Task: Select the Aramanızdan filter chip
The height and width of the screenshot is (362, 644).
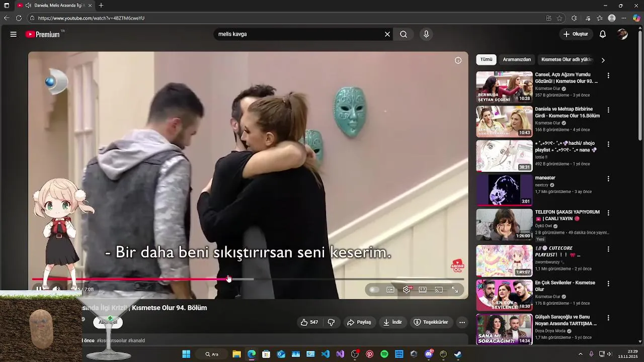Action: [517, 59]
